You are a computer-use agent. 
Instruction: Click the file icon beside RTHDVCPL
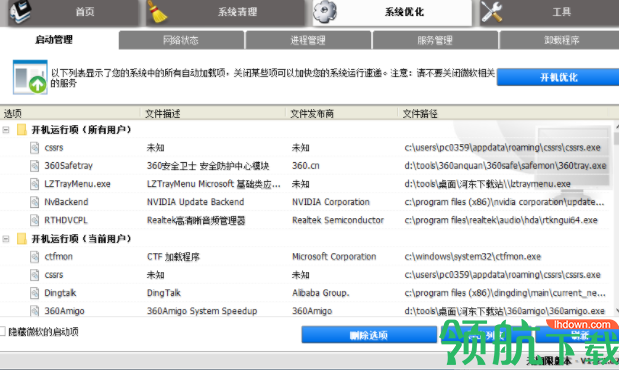tap(35, 220)
